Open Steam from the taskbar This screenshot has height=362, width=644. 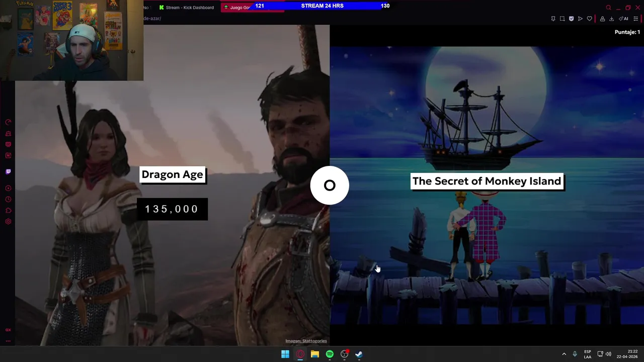click(x=359, y=354)
